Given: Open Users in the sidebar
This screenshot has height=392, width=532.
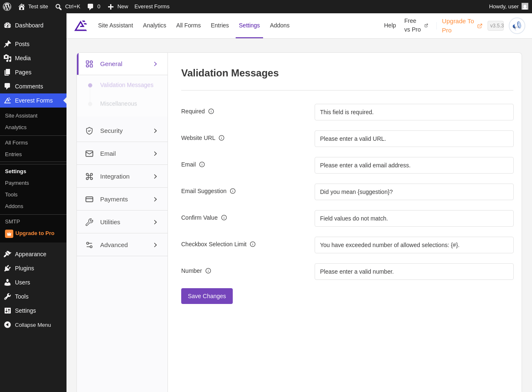Looking at the screenshot, I should 33,282.
